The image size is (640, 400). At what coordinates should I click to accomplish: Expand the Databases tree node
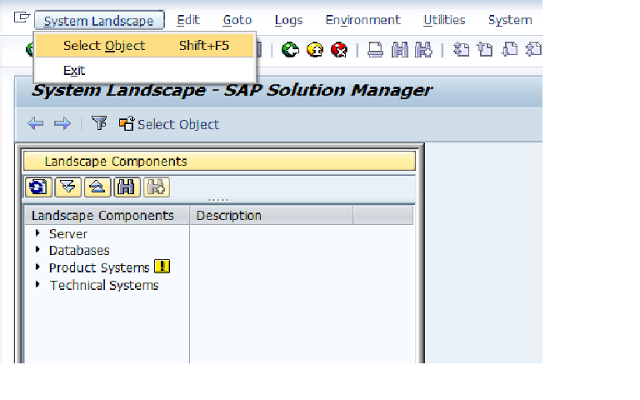coord(38,249)
